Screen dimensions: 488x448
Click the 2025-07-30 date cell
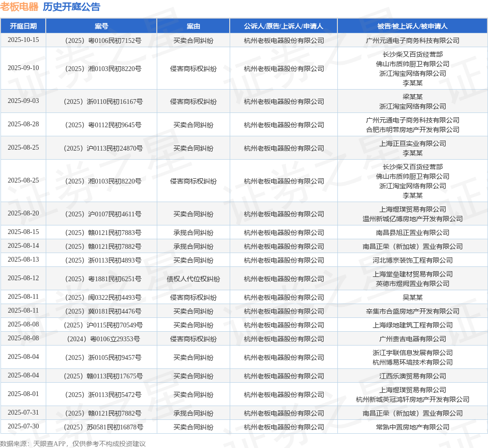(x=23, y=426)
